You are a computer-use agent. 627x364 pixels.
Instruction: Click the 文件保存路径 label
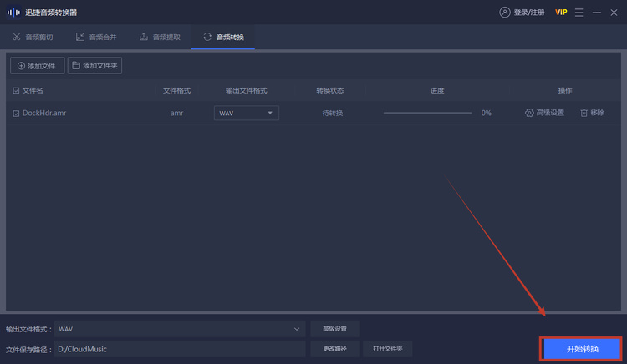[x=27, y=350]
